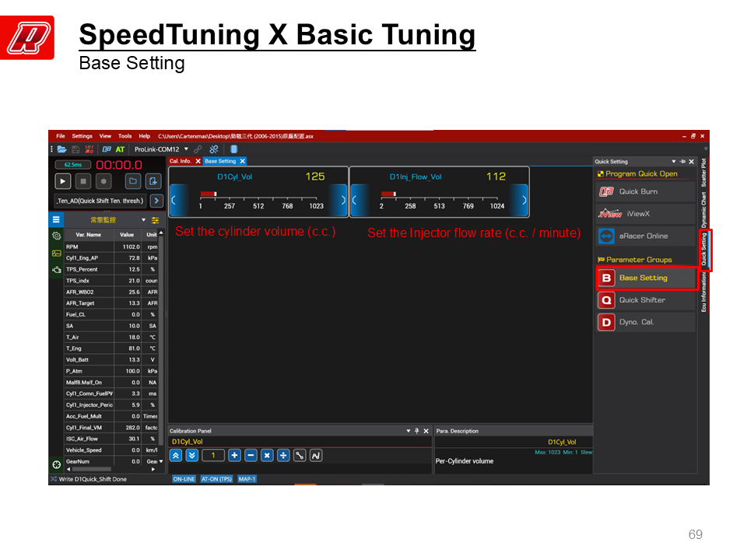Stop logging with the square stop button
The height and width of the screenshot is (560, 747).
[83, 181]
